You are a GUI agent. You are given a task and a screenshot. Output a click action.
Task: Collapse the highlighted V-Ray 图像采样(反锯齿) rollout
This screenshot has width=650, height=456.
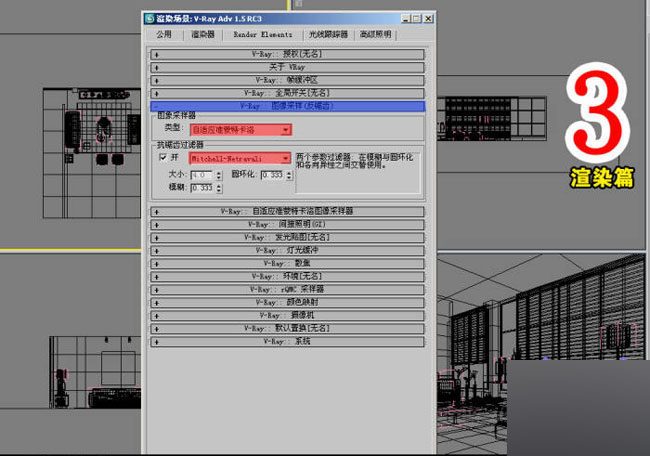click(x=287, y=106)
